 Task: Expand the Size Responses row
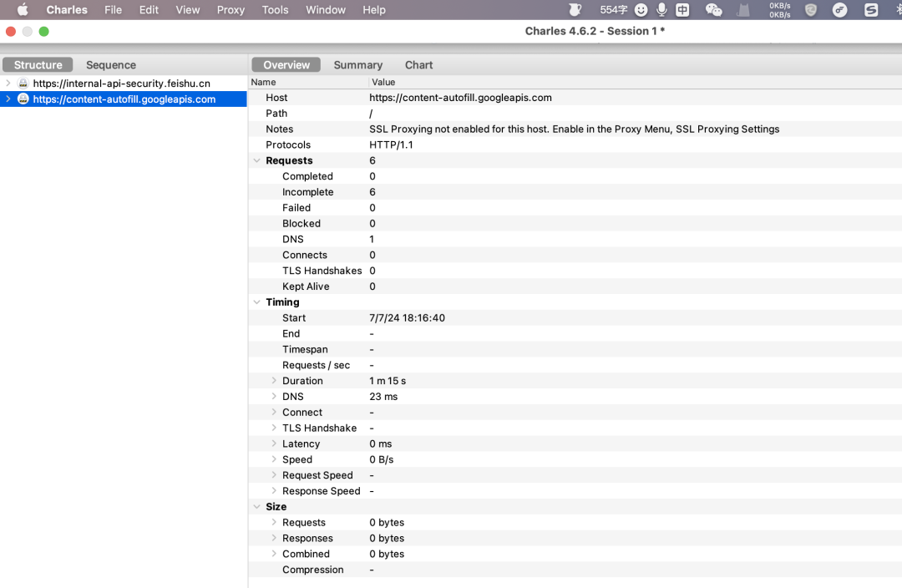click(274, 537)
